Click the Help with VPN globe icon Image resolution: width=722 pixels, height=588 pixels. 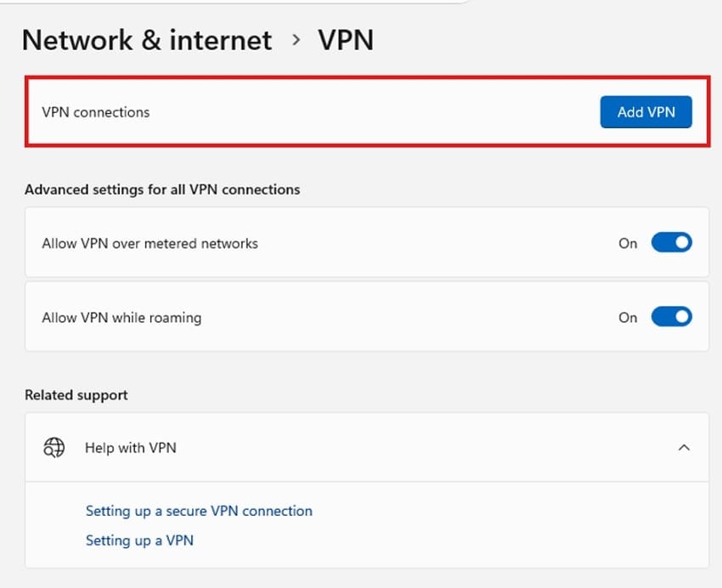tap(54, 448)
